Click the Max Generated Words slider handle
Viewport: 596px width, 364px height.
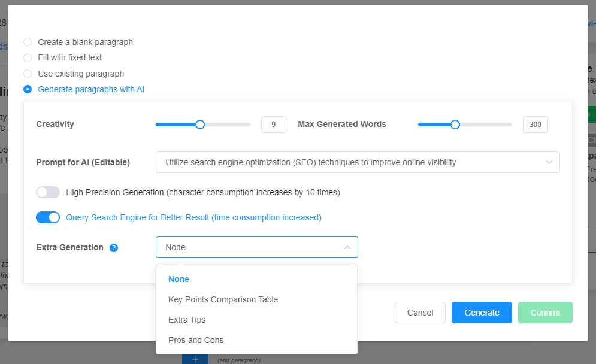point(455,125)
